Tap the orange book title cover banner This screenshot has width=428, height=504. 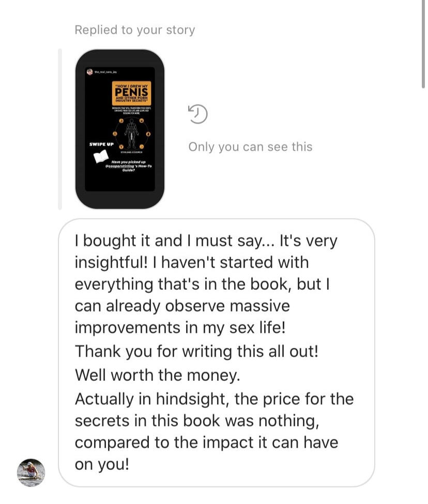tap(132, 93)
